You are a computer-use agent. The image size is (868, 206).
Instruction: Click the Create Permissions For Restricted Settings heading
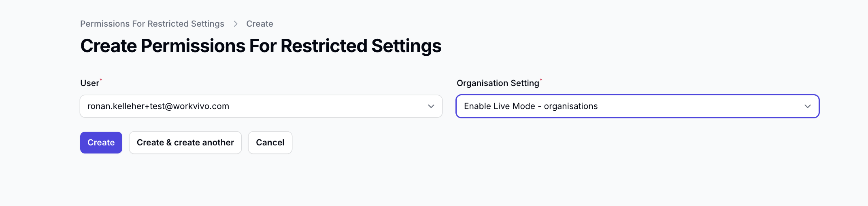click(261, 46)
